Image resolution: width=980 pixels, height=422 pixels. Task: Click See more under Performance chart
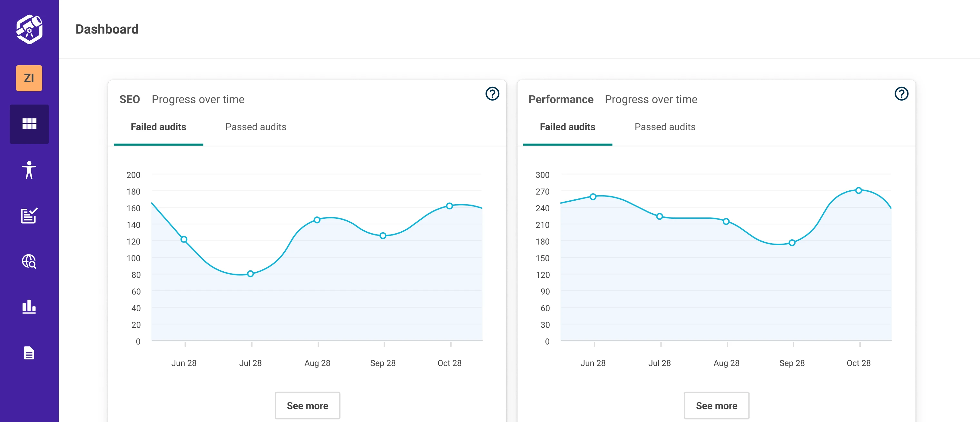point(716,406)
